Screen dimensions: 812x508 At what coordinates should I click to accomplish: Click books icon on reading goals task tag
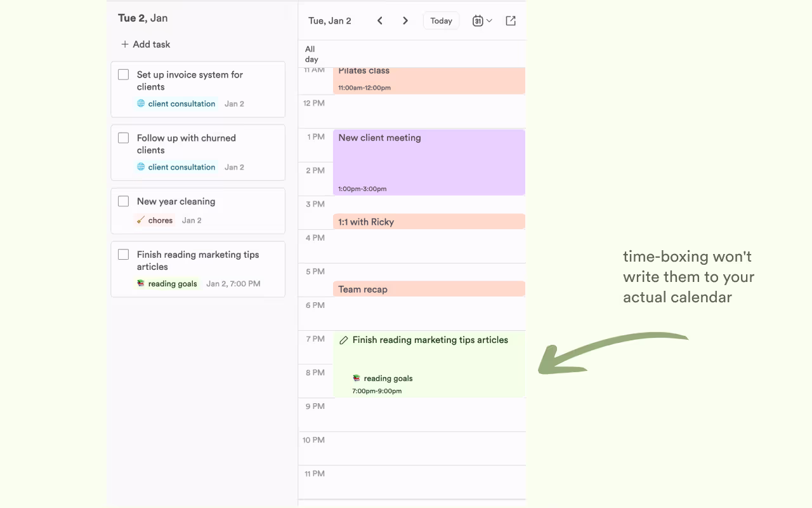pyautogui.click(x=141, y=284)
